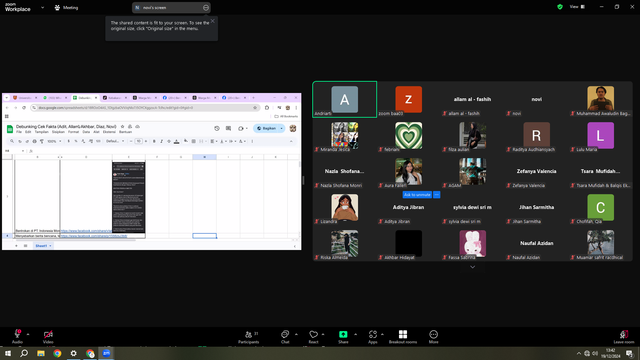Open taskbar notification center
Image resolution: width=640 pixels, height=360 pixels.
tap(630, 353)
